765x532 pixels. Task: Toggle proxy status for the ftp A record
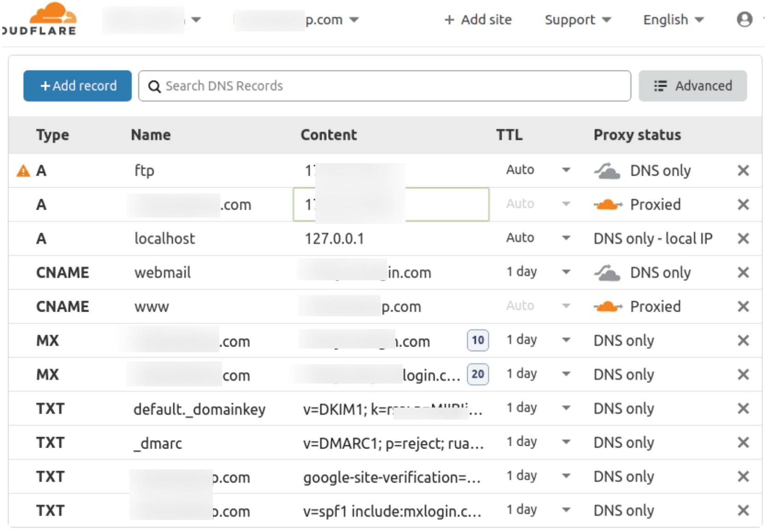606,170
